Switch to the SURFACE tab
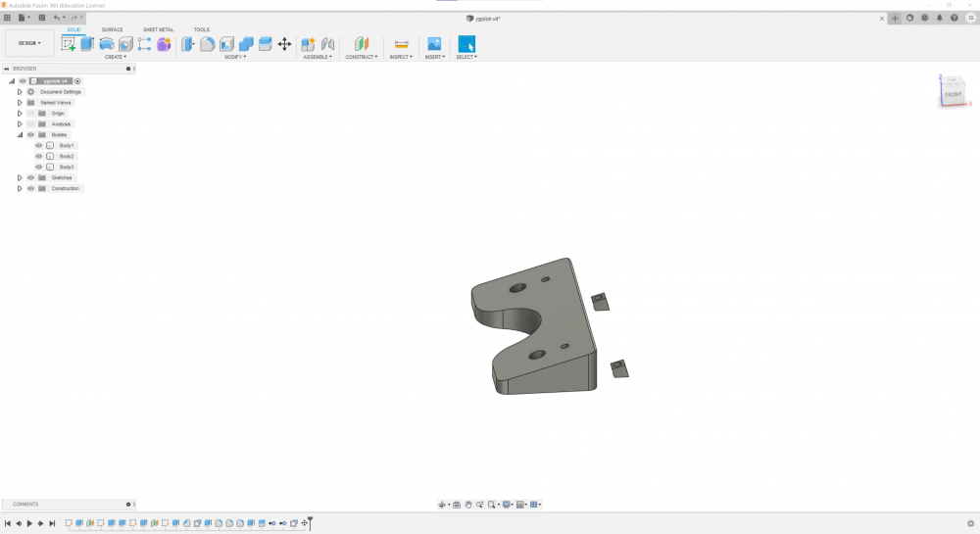Screen dimensions: 980x534 point(113,29)
